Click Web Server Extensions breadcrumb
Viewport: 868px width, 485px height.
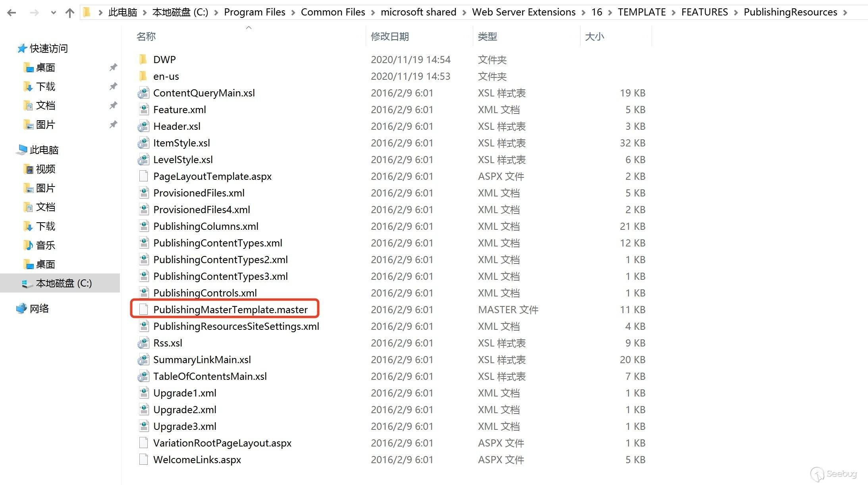(523, 12)
